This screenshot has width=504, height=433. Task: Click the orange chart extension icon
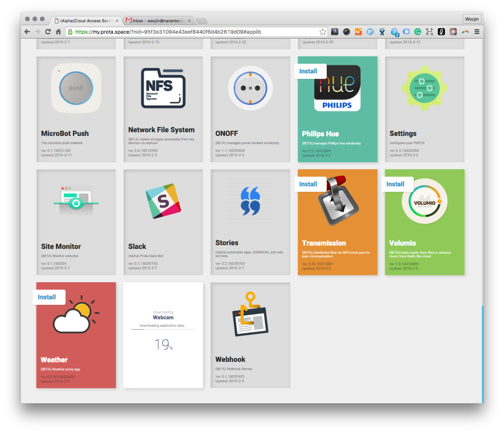coord(358,32)
